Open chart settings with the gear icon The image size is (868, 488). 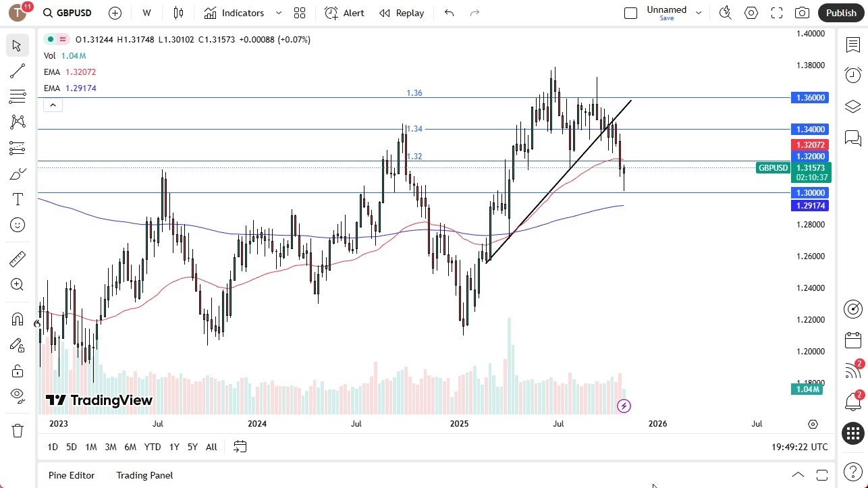tap(751, 12)
